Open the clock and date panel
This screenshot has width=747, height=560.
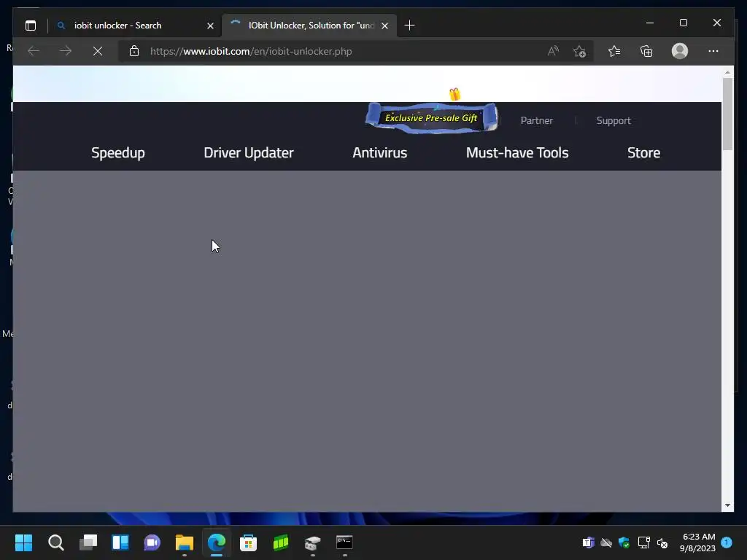(697, 542)
